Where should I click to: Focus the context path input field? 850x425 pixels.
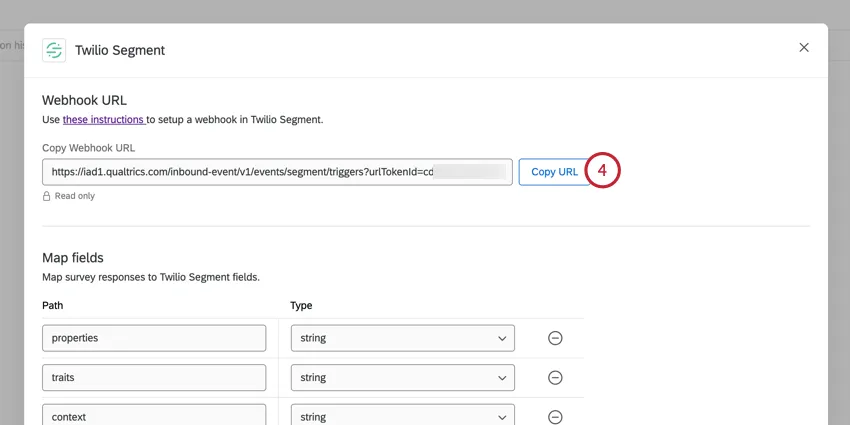154,415
